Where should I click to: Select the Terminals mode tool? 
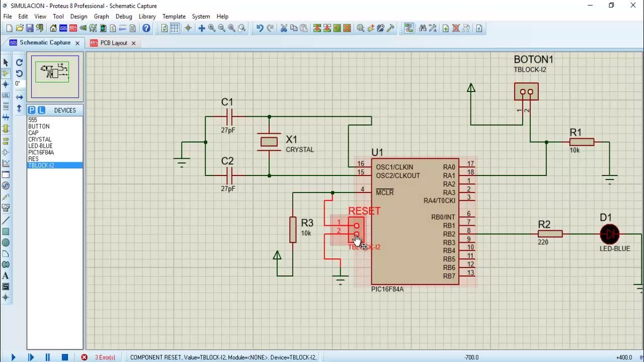[6, 141]
